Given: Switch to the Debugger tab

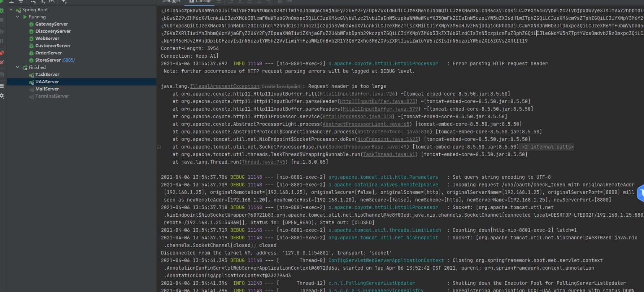Looking at the screenshot, I should click(171, 1).
